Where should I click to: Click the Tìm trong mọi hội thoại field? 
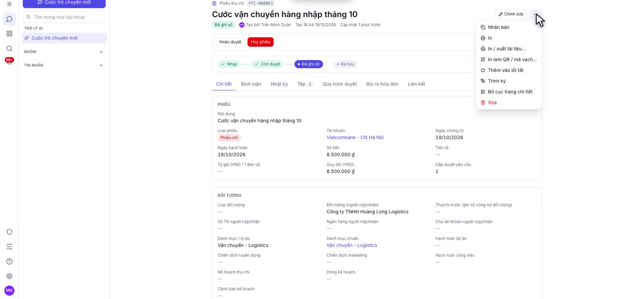pyautogui.click(x=64, y=17)
